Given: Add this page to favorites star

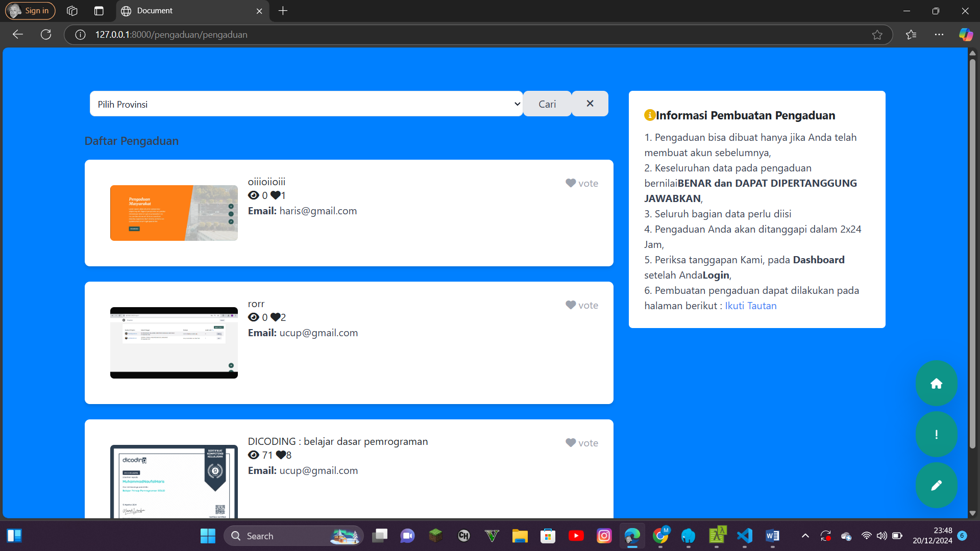Looking at the screenshot, I should click(877, 35).
